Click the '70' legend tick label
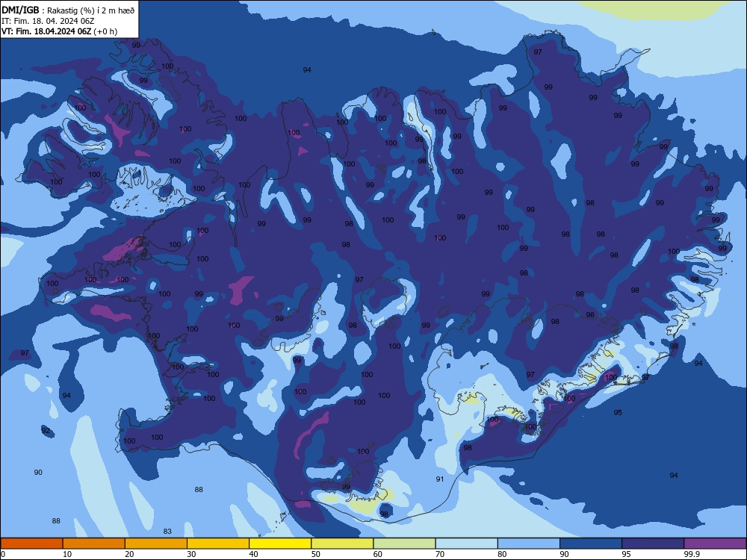The height and width of the screenshot is (560, 747). point(440,554)
